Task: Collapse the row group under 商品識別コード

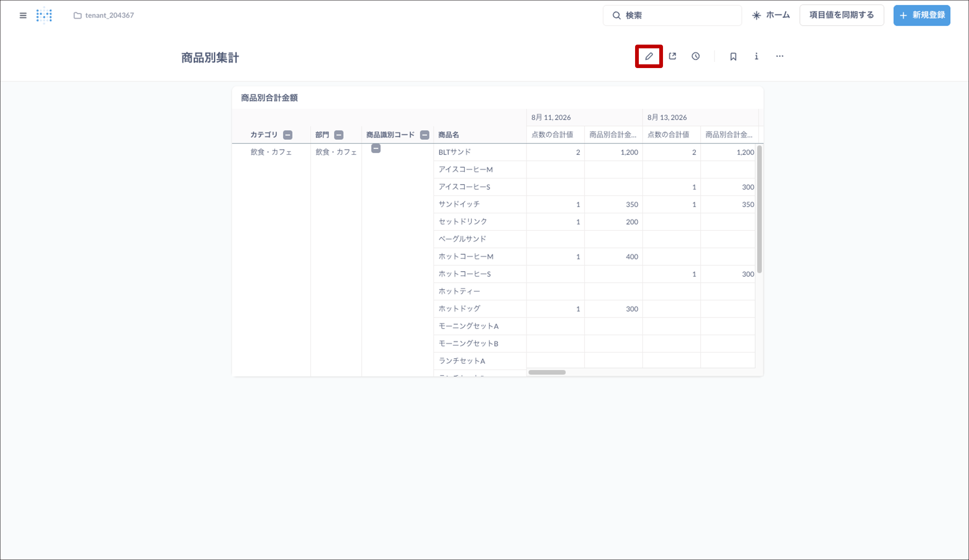Action: tap(376, 148)
